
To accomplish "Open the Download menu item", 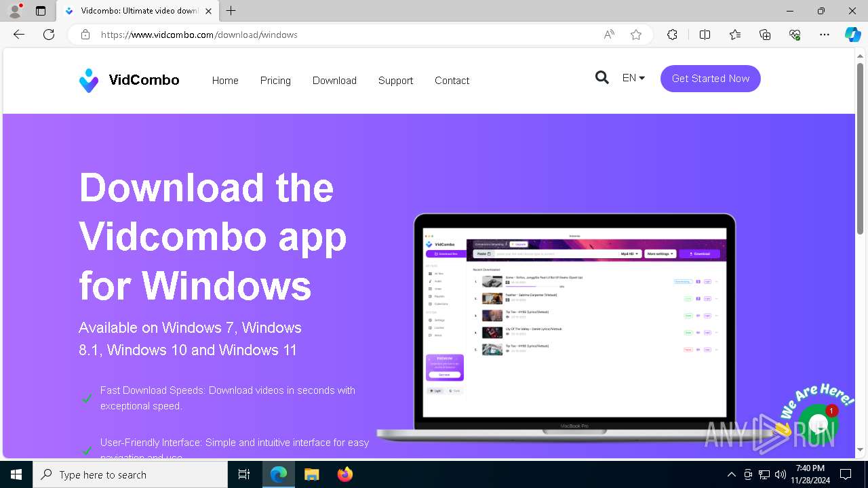I will (x=334, y=80).
